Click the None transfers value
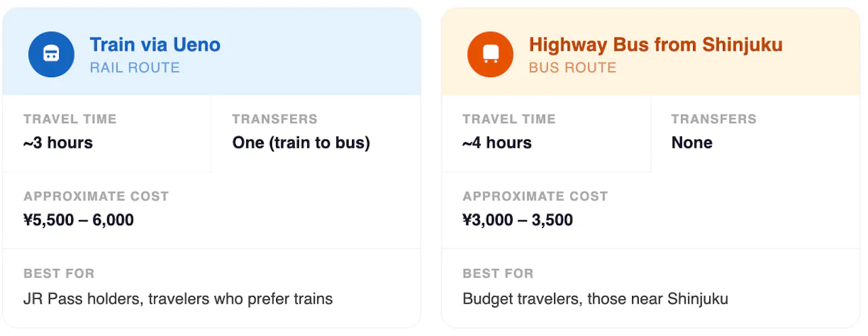This screenshot has width=868, height=336. (x=692, y=143)
